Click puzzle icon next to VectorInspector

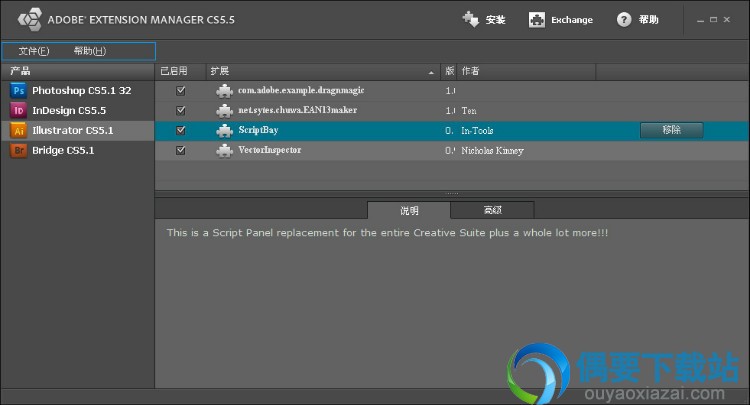pyautogui.click(x=224, y=151)
